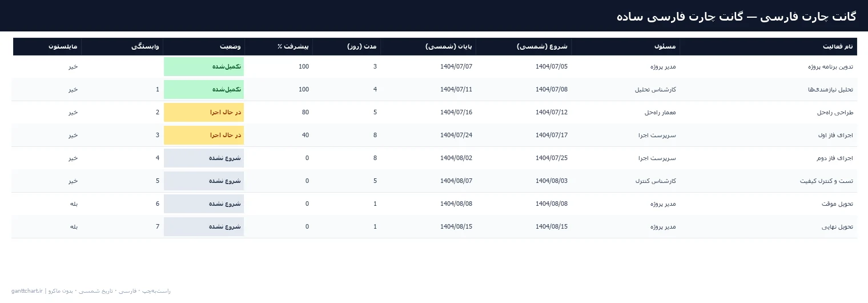Select the end date 1404/07/16

(x=456, y=113)
